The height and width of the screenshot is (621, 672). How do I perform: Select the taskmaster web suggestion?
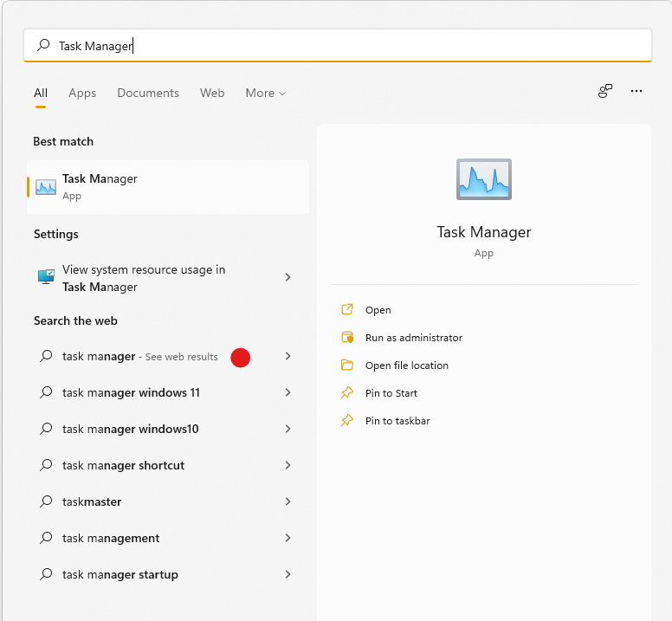coord(92,501)
